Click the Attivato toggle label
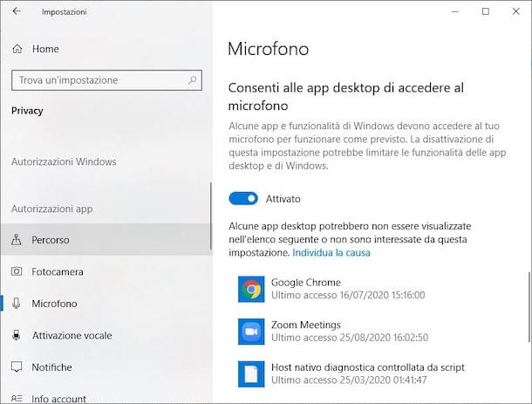This screenshot has width=532, height=404. pos(283,199)
